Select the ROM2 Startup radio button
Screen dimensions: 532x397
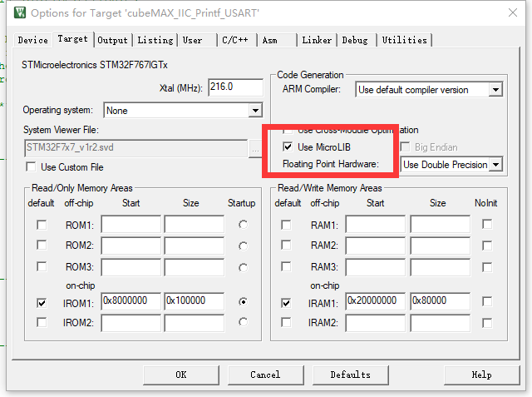tap(243, 246)
